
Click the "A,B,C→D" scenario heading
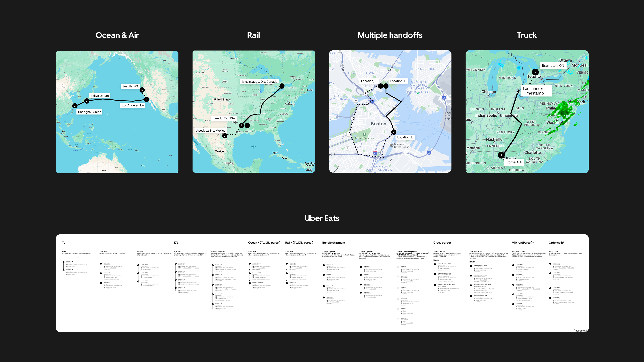(x=177, y=252)
